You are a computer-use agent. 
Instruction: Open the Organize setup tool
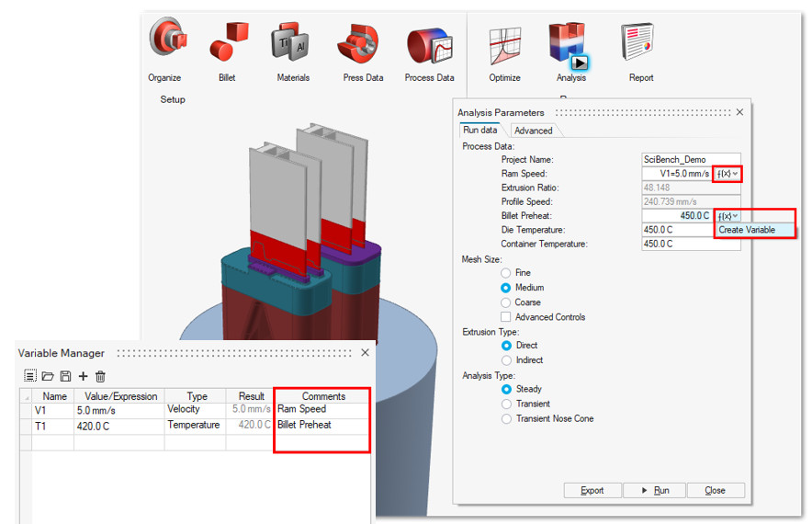point(165,41)
